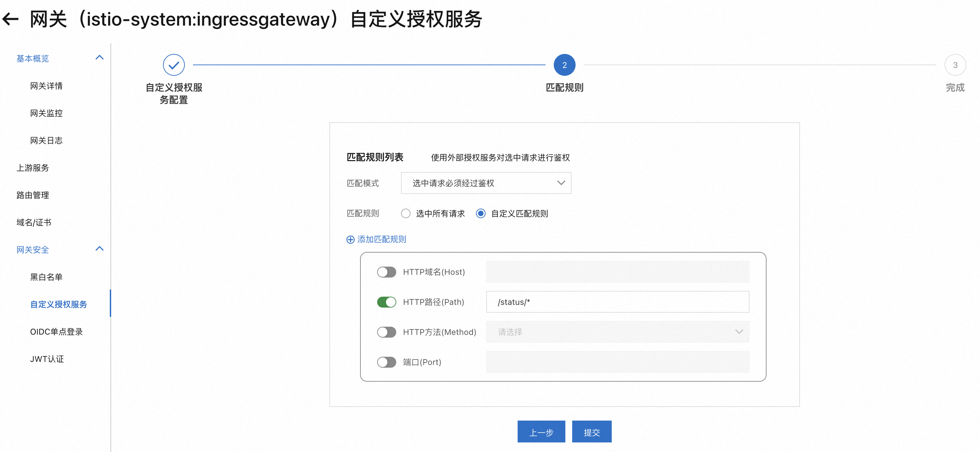Click the completed step one checkmark circle
Screen dimensions: 980x452
pyautogui.click(x=174, y=65)
